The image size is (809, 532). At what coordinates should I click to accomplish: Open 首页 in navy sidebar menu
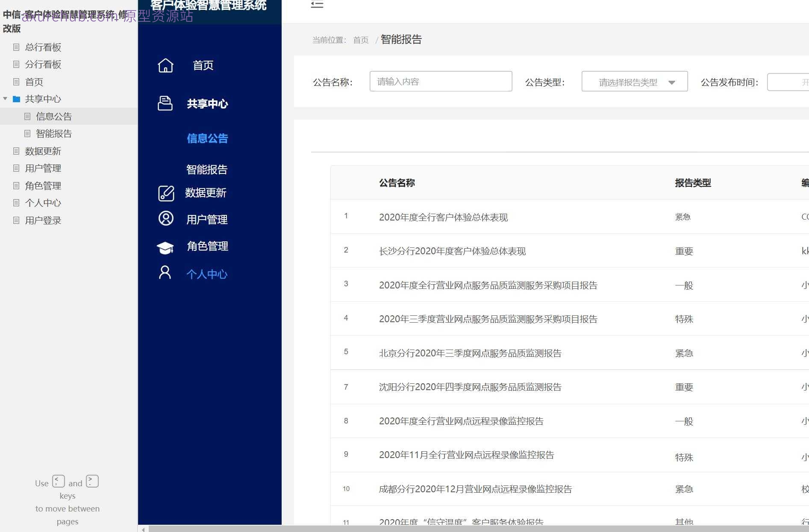203,65
